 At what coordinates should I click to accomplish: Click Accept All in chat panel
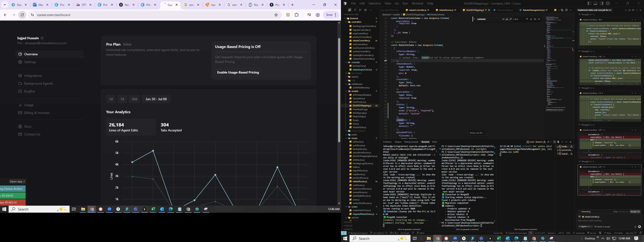635,212
